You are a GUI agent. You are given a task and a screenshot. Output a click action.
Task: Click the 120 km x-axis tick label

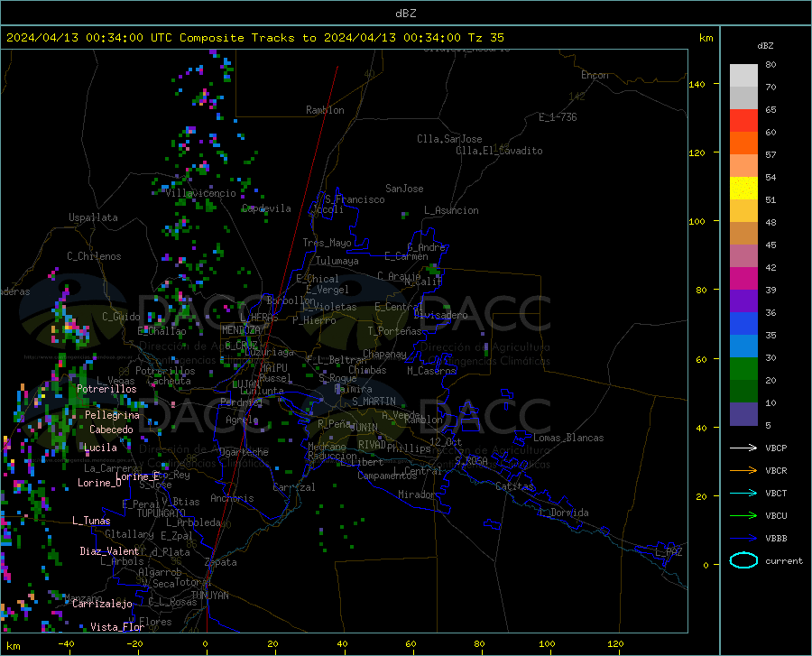[x=615, y=644]
